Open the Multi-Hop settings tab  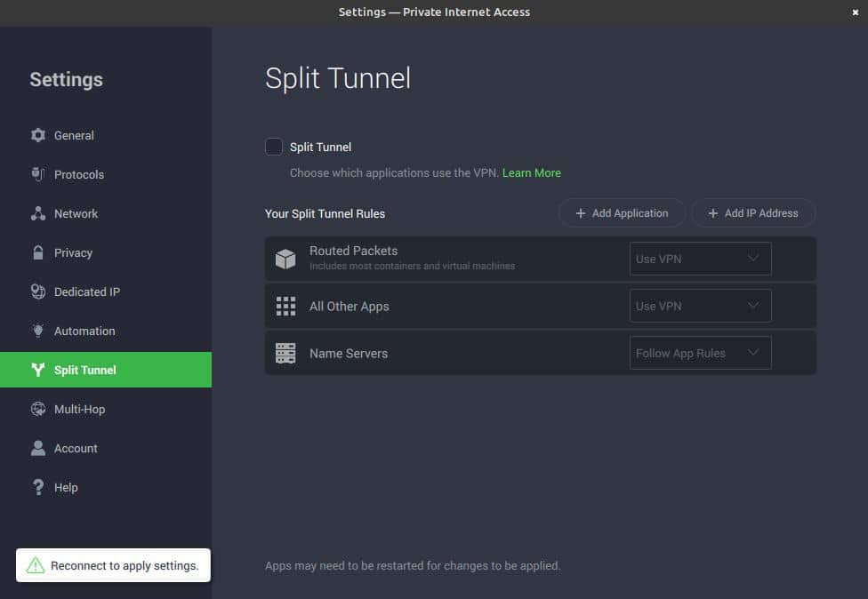click(x=106, y=409)
